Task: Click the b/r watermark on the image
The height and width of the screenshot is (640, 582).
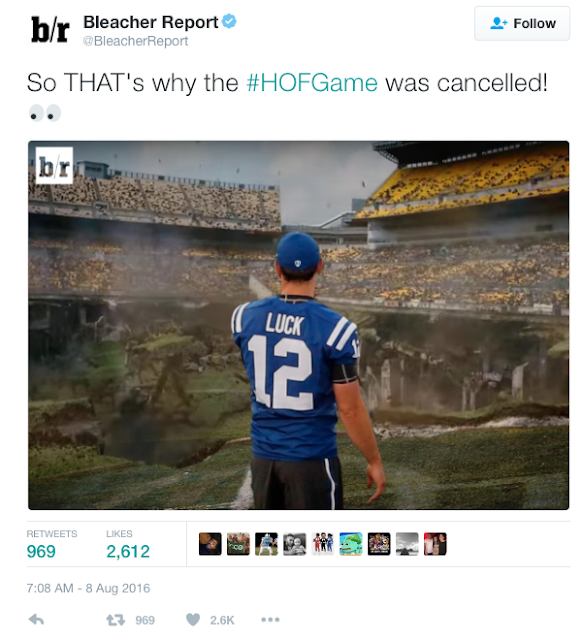Action: pos(54,165)
